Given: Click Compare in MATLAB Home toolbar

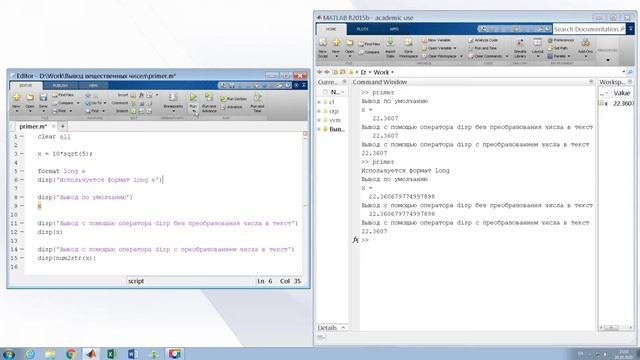Looking at the screenshot, I should (x=369, y=52).
